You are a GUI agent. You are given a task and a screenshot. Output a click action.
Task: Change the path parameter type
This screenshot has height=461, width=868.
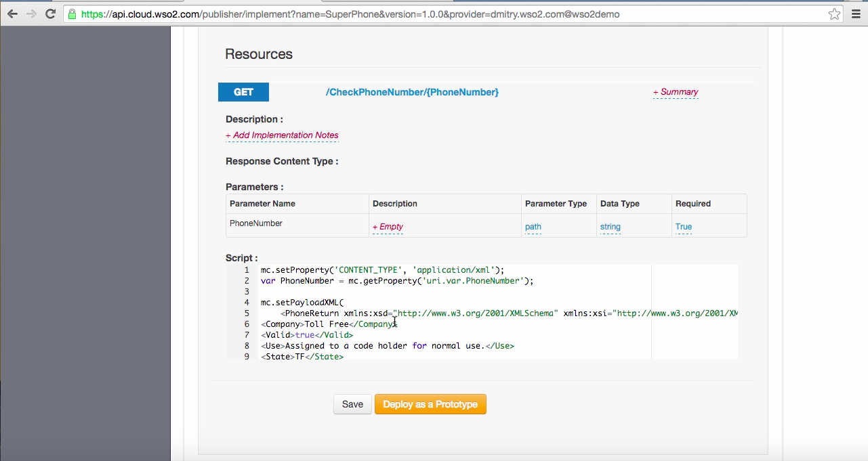533,227
